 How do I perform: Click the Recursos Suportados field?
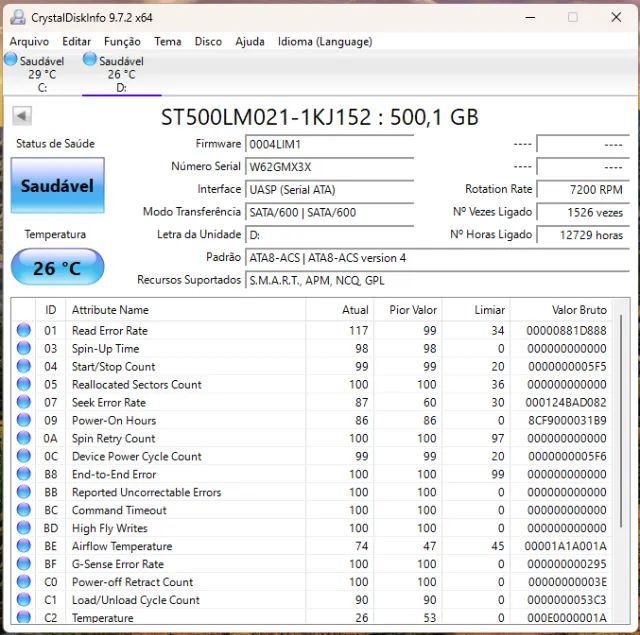[x=437, y=281]
